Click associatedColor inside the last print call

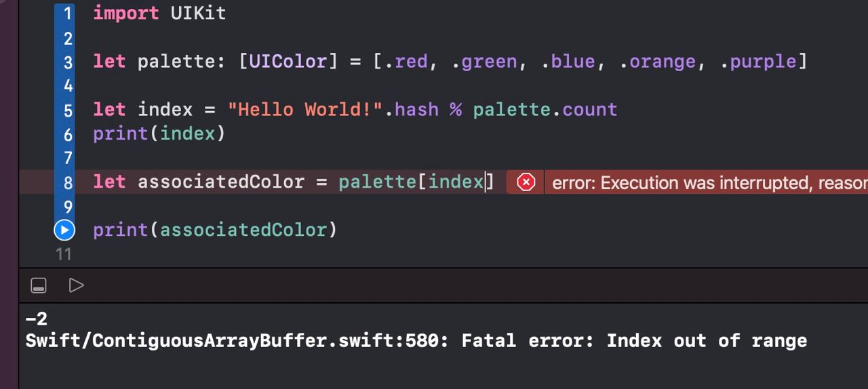[x=243, y=230]
